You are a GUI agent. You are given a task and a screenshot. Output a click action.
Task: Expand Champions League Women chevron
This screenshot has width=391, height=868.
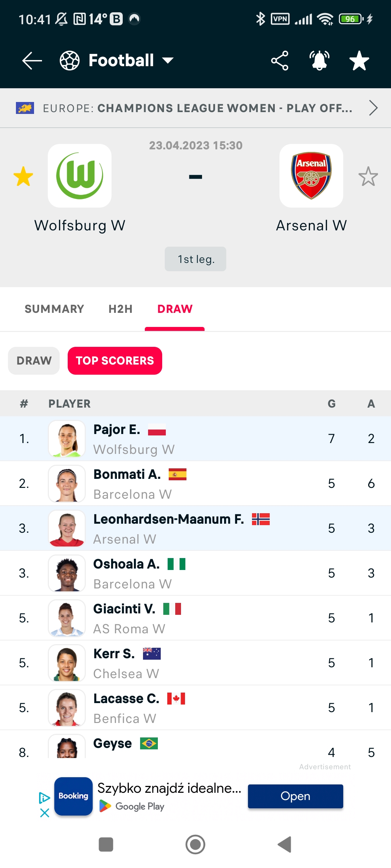click(373, 108)
